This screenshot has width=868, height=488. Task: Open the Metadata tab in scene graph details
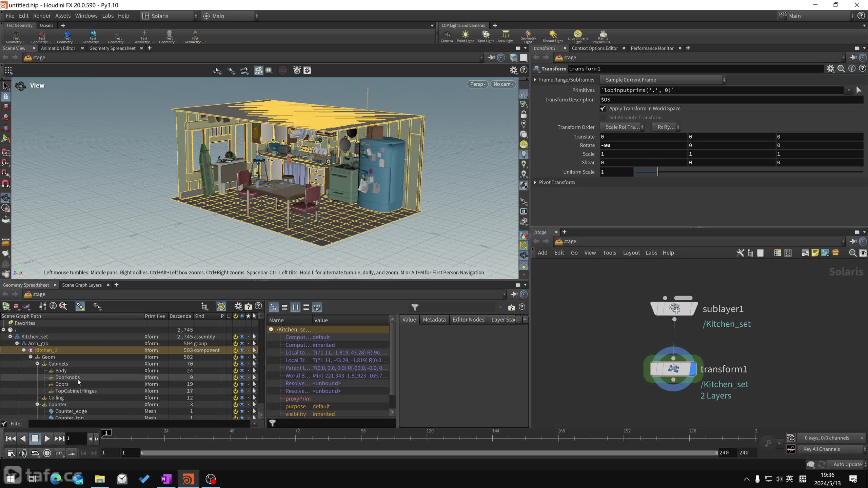click(434, 320)
